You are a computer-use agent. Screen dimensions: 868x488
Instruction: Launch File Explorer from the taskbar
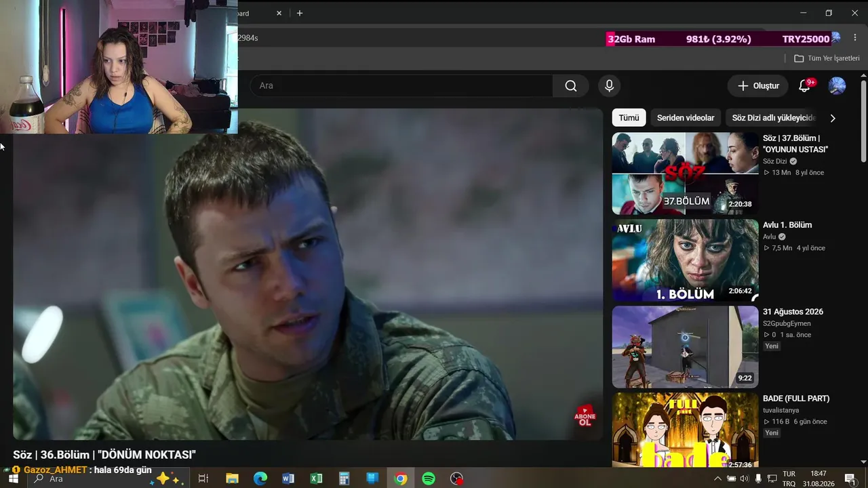click(232, 479)
